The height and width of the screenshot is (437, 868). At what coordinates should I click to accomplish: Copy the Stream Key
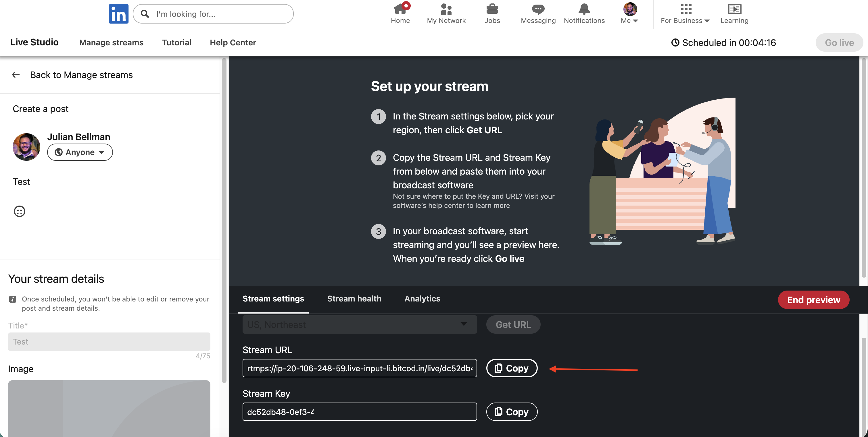click(512, 412)
